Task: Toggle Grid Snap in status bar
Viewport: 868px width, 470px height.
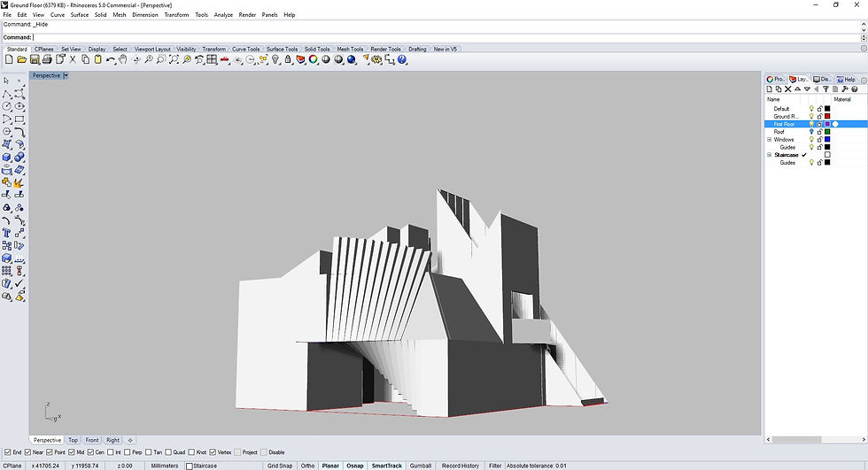Action: (280, 466)
